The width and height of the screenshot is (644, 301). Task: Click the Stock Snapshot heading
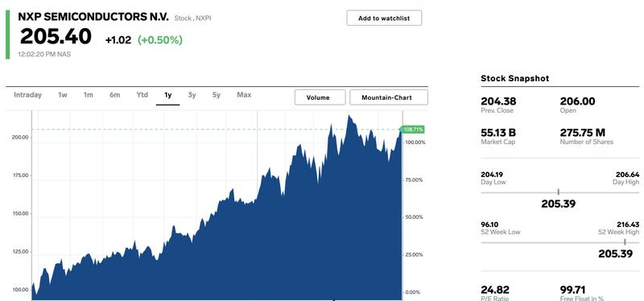[514, 78]
